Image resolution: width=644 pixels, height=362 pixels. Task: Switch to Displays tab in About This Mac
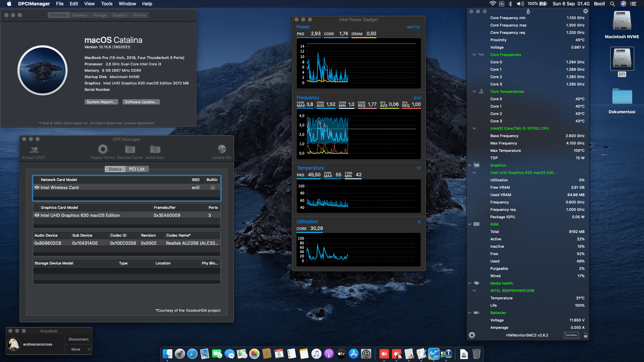pos(79,15)
